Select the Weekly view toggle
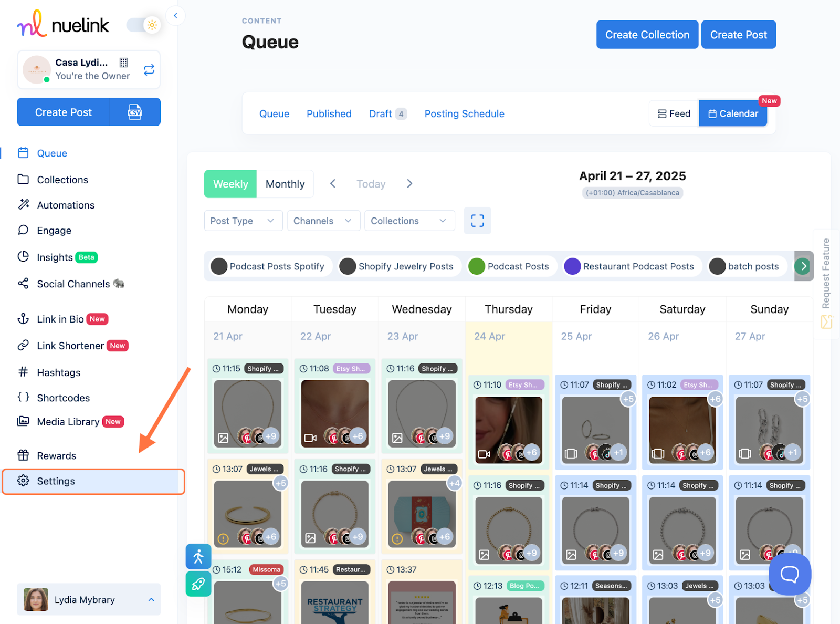Image resolution: width=840 pixels, height=624 pixels. coord(230,184)
